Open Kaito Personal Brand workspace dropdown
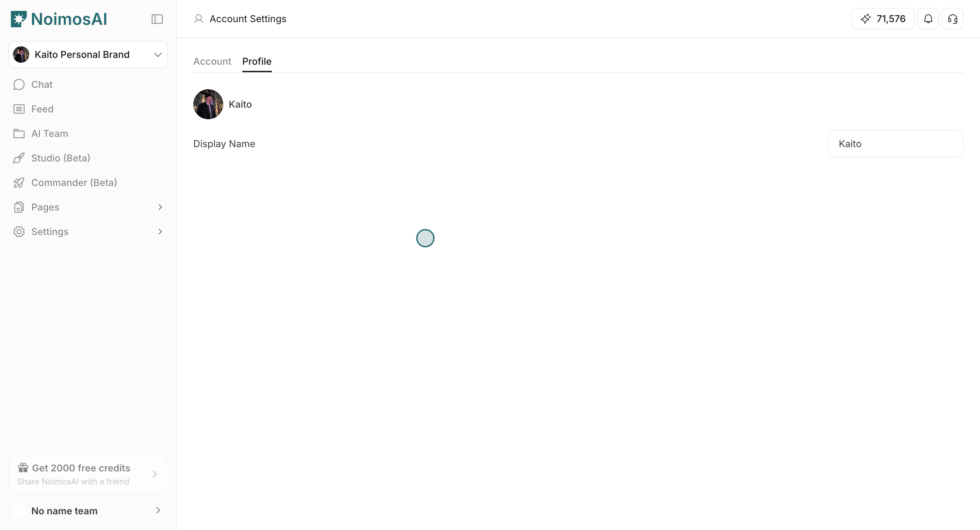The width and height of the screenshot is (980, 530). point(88,54)
